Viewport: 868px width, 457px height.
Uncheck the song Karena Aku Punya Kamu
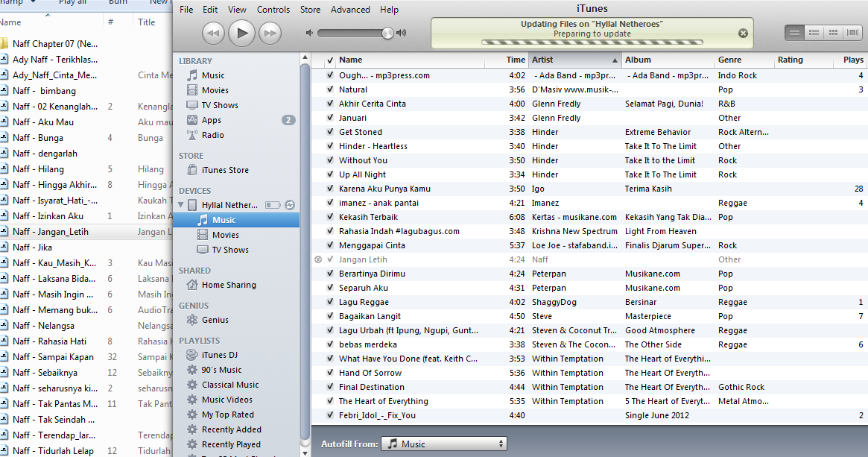click(x=330, y=189)
